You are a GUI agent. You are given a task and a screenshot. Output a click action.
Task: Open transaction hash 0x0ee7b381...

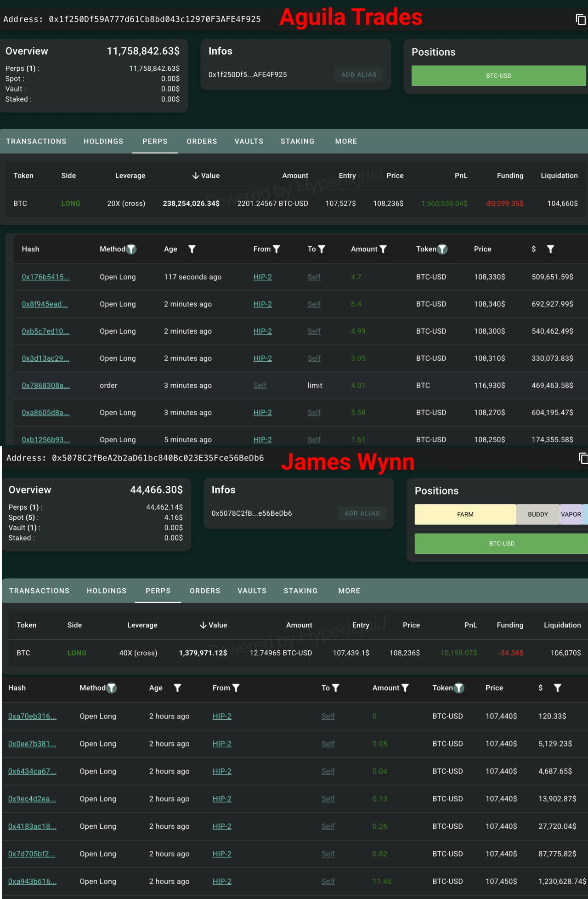pyautogui.click(x=32, y=744)
